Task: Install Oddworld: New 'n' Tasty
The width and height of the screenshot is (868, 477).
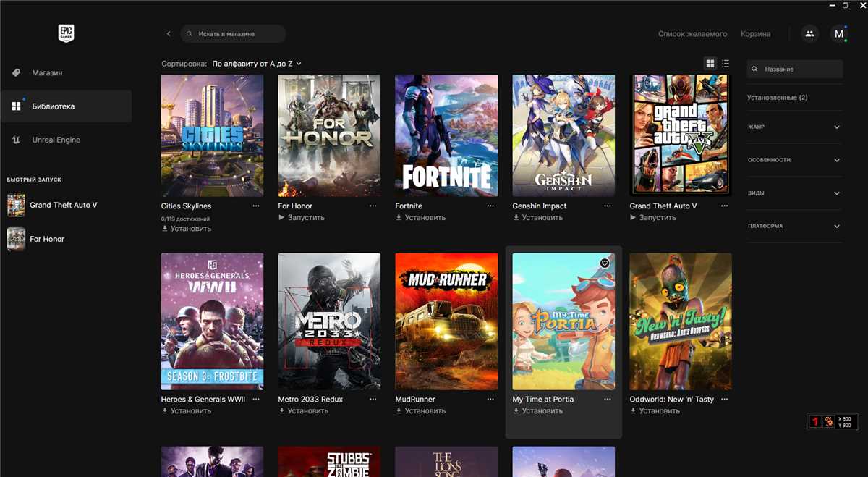Action: coord(655,411)
